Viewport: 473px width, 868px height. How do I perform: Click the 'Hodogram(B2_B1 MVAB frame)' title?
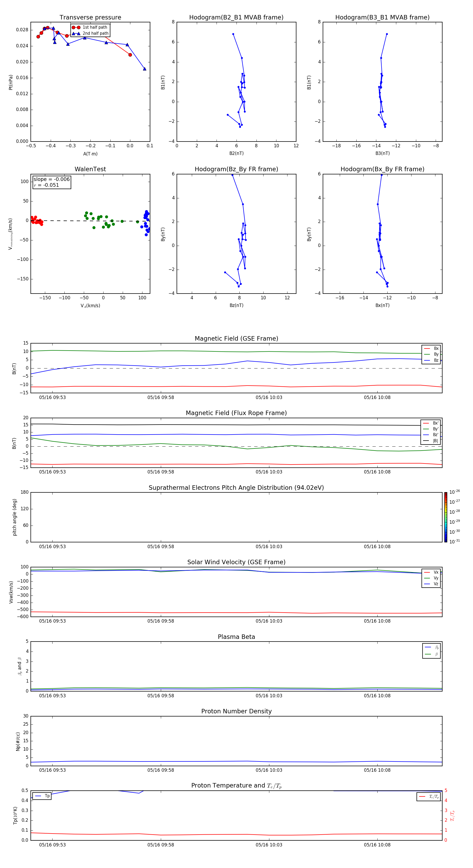[x=236, y=18]
